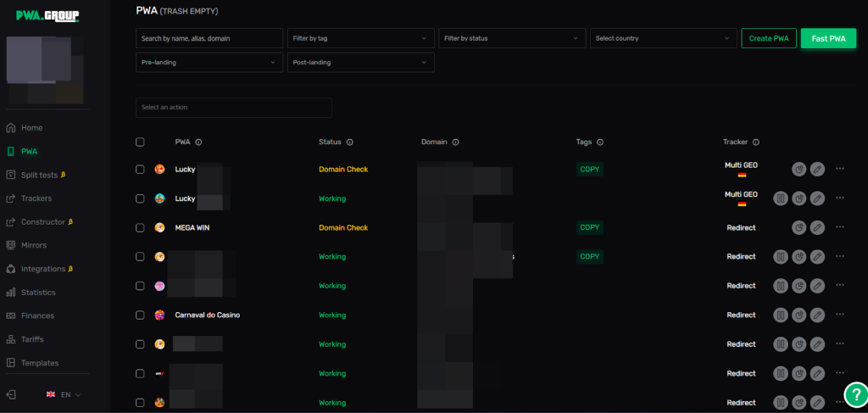
Task: Click the green Fast PWA button
Action: tap(827, 38)
